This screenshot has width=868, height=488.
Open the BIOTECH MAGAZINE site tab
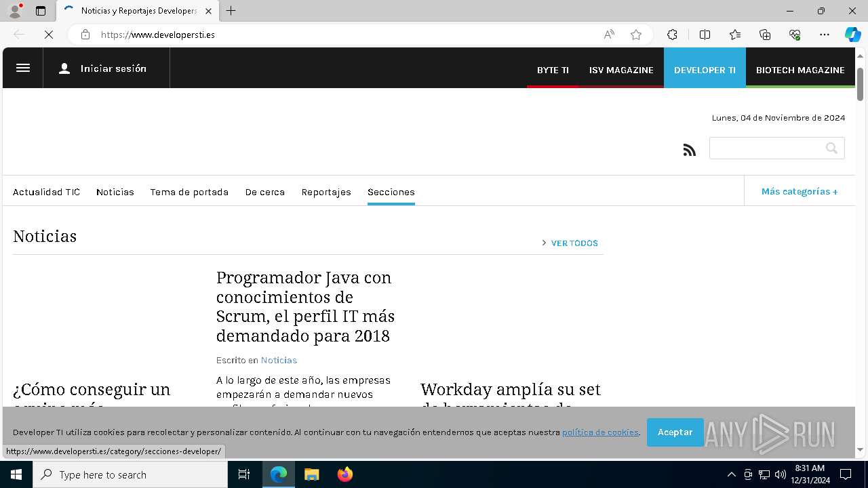pos(800,70)
